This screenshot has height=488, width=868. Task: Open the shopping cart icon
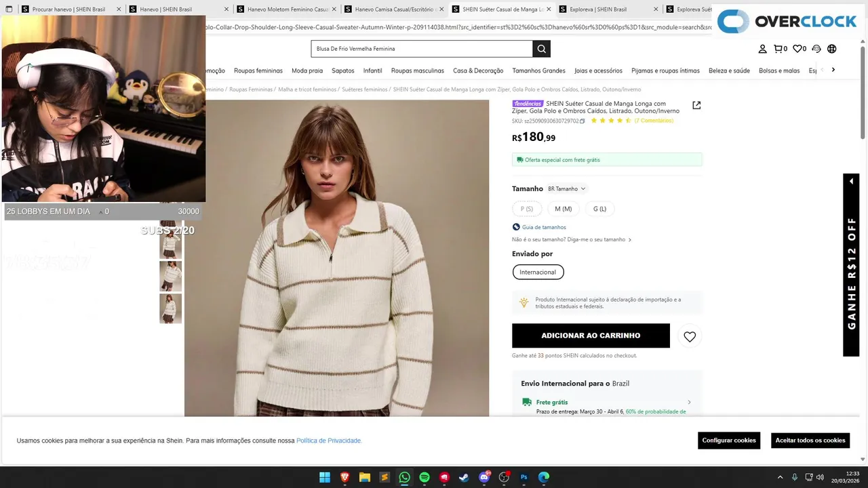click(x=781, y=49)
